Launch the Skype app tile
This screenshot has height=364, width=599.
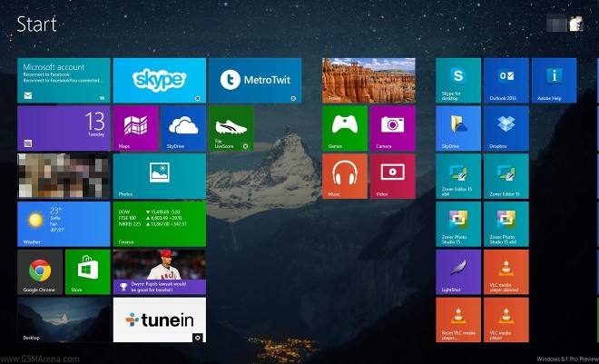pos(160,81)
